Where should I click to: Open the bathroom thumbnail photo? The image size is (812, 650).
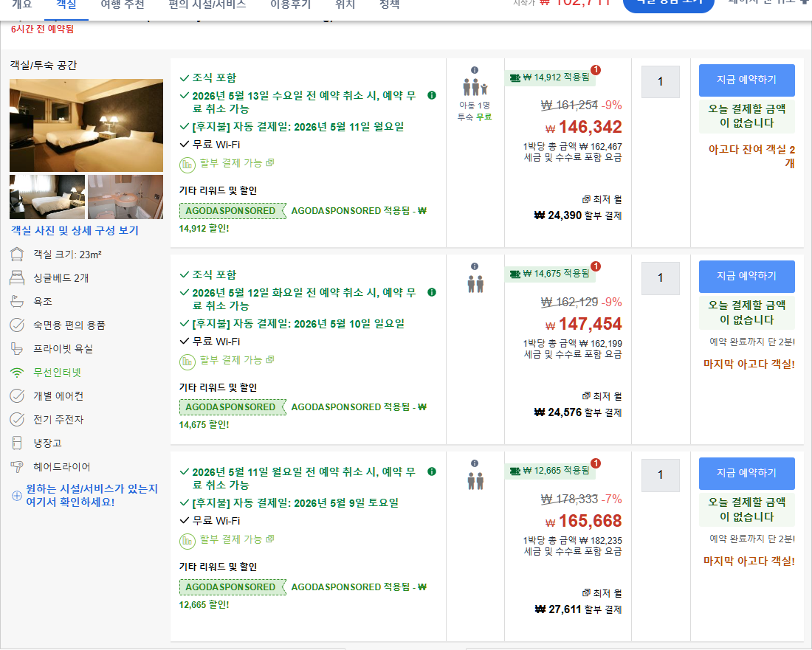click(x=125, y=197)
